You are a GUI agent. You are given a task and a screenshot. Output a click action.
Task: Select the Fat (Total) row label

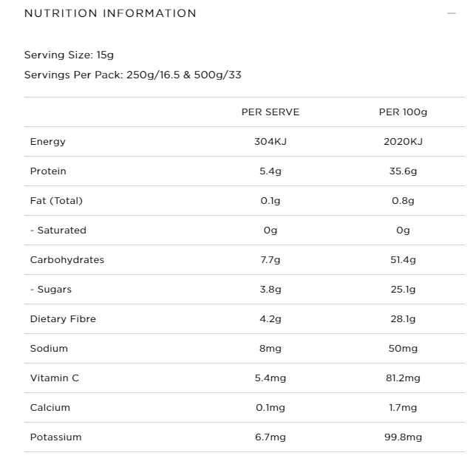pos(56,201)
